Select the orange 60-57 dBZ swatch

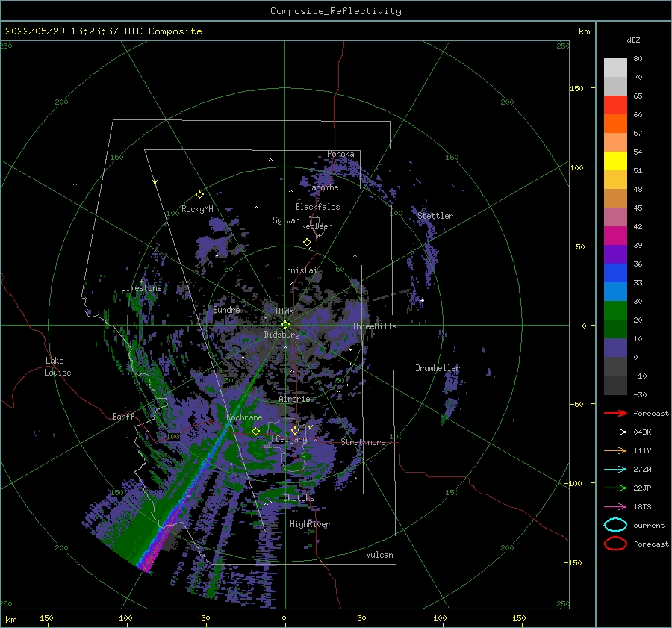click(615, 124)
